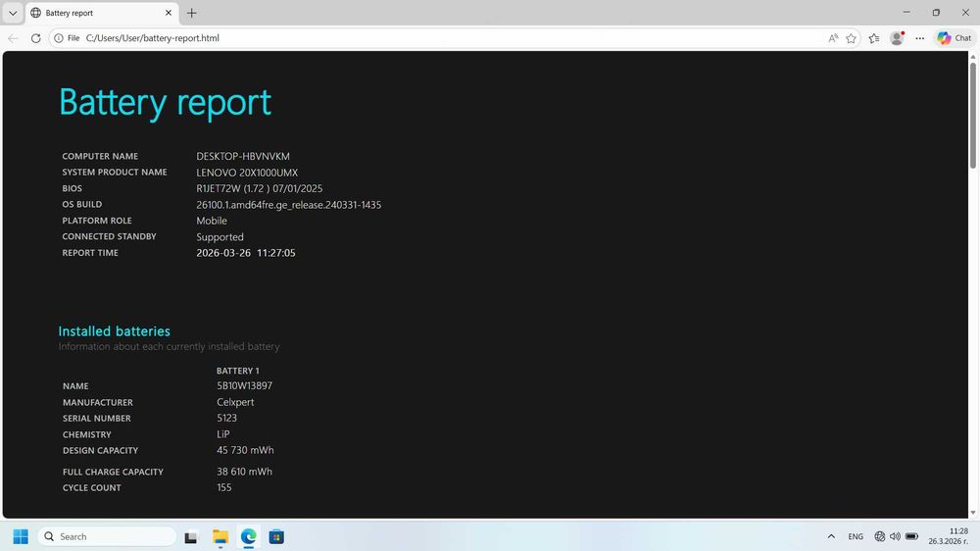Select chemistry value LiP
Image resolution: width=980 pixels, height=551 pixels.
(223, 434)
